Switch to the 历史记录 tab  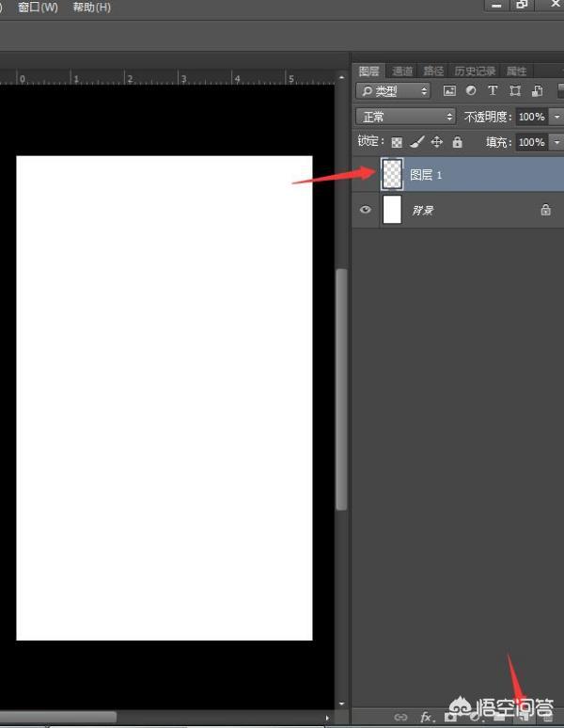[x=474, y=71]
